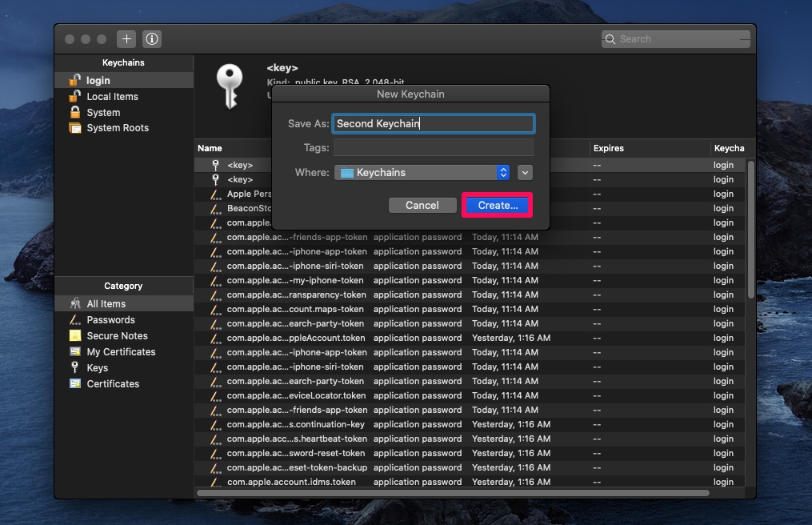The image size is (812, 525).
Task: Expand the disclosure chevron beside the Where menu
Action: coord(525,172)
